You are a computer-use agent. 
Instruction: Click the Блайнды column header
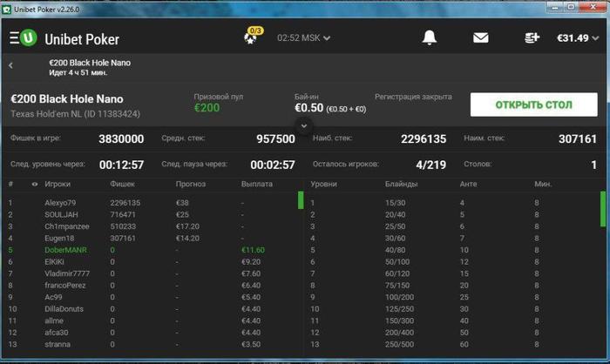401,185
